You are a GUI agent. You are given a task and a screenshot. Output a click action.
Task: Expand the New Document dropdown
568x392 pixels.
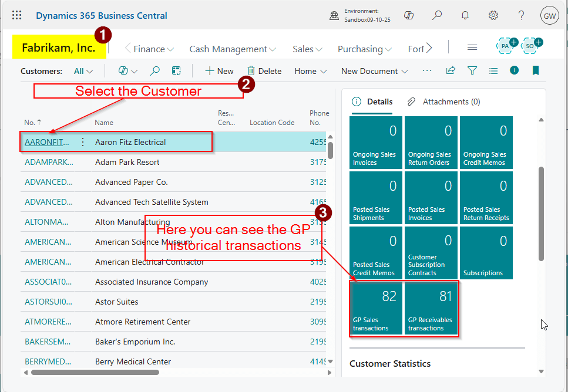pos(374,71)
